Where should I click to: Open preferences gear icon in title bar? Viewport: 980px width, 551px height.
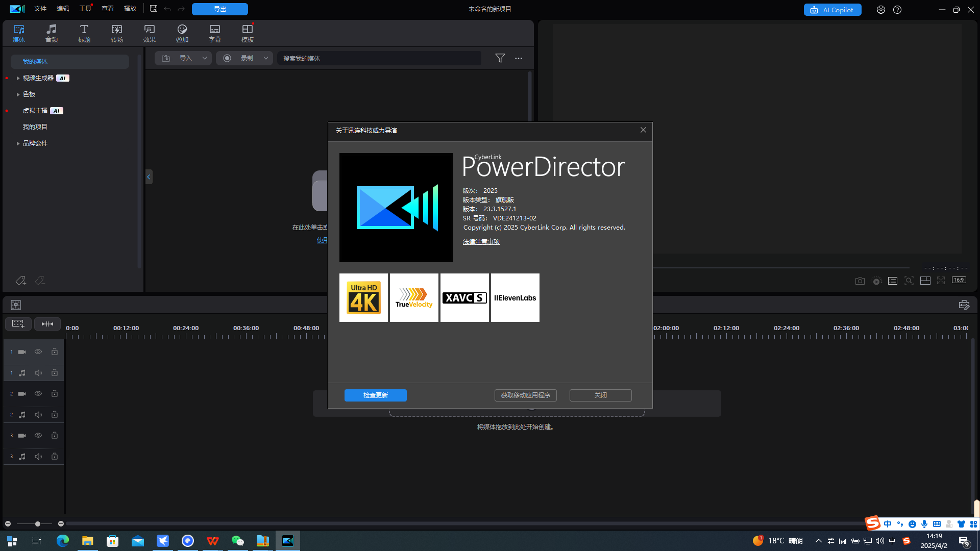pyautogui.click(x=881, y=10)
